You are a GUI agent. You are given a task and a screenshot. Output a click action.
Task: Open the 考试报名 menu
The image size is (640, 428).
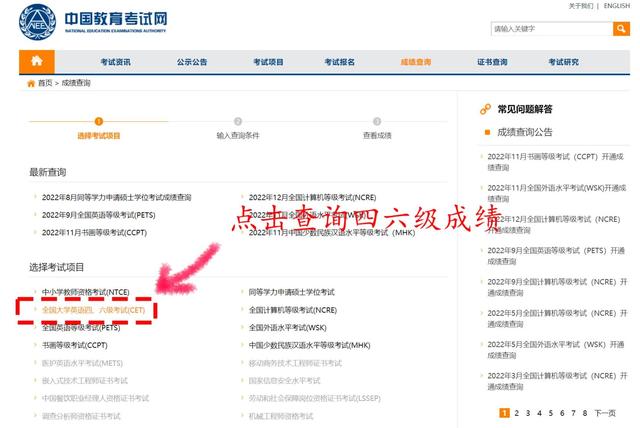340,62
